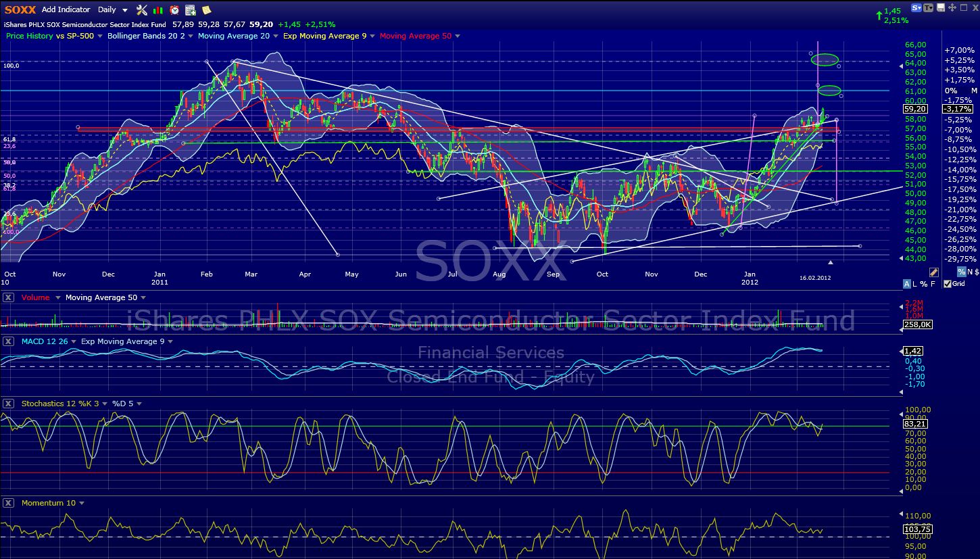980x559 pixels.
Task: Select the L (log) scale option
Action: point(914,284)
